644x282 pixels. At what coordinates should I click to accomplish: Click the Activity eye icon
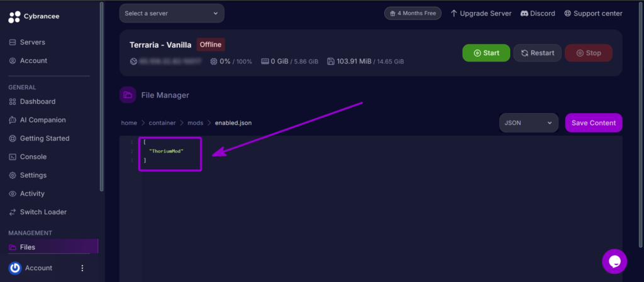(x=13, y=194)
